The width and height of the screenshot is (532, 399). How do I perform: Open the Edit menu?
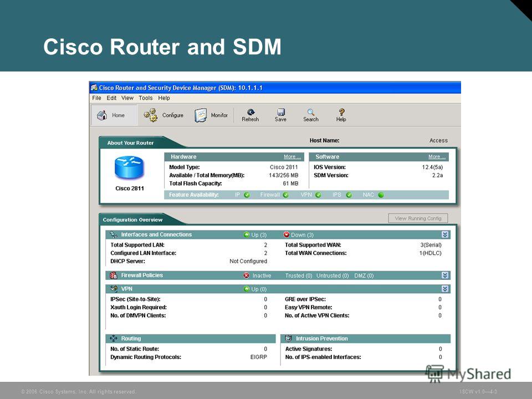111,98
